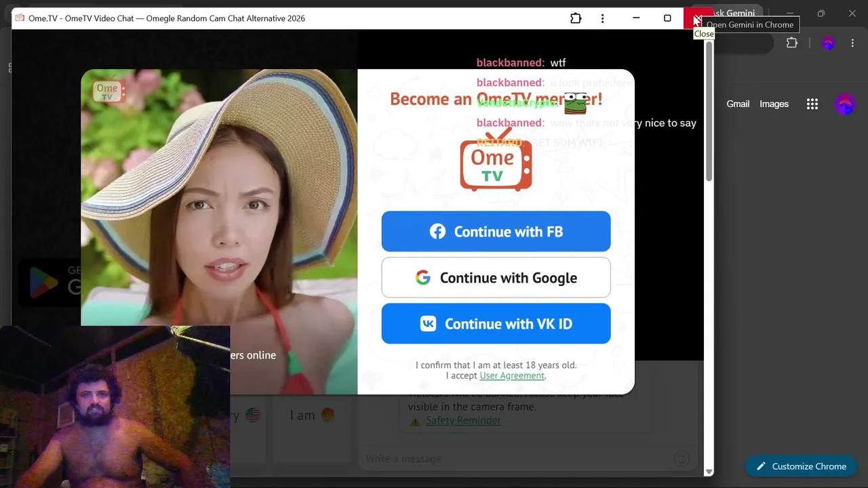Click the OmeTV television logo in the dialog
Image resolution: width=868 pixels, height=488 pixels.
[x=496, y=161]
